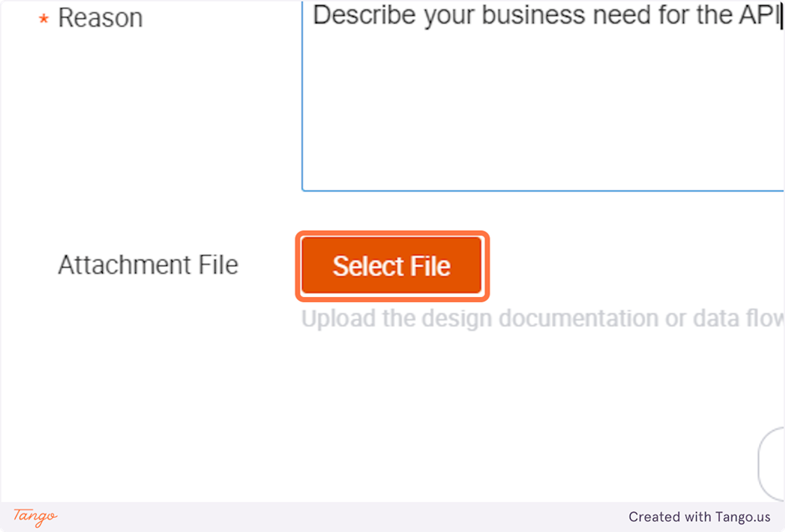This screenshot has width=785, height=532.
Task: Click the gray footer bar between logo and credit
Action: [335, 517]
